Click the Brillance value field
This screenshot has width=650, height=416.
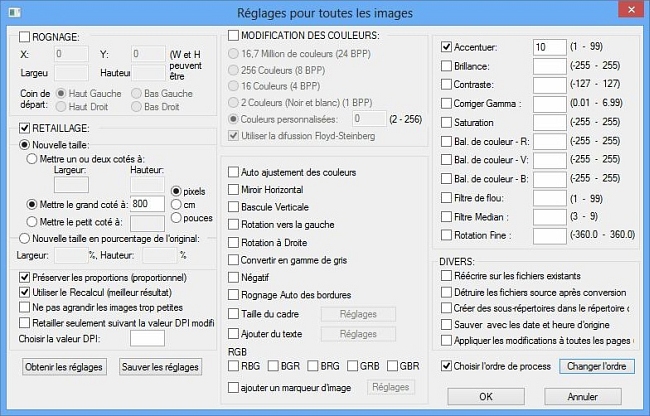[550, 66]
